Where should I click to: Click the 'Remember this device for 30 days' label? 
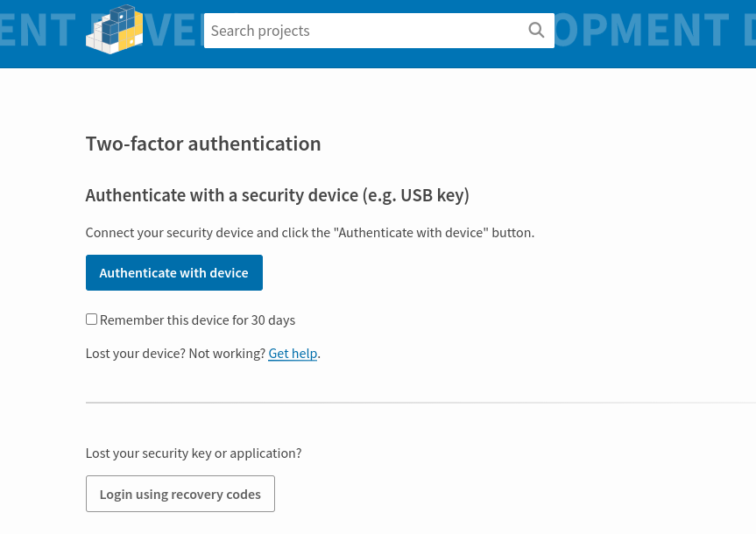coord(197,320)
